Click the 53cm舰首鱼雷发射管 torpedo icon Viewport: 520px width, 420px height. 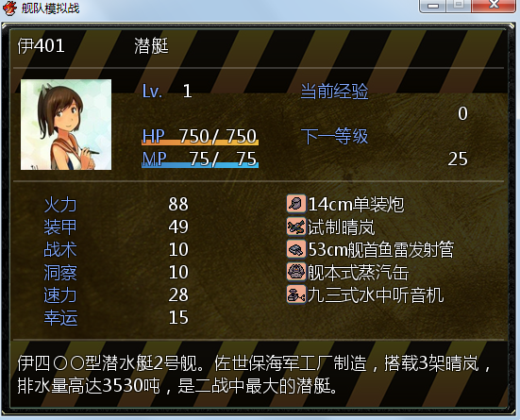pyautogui.click(x=296, y=249)
